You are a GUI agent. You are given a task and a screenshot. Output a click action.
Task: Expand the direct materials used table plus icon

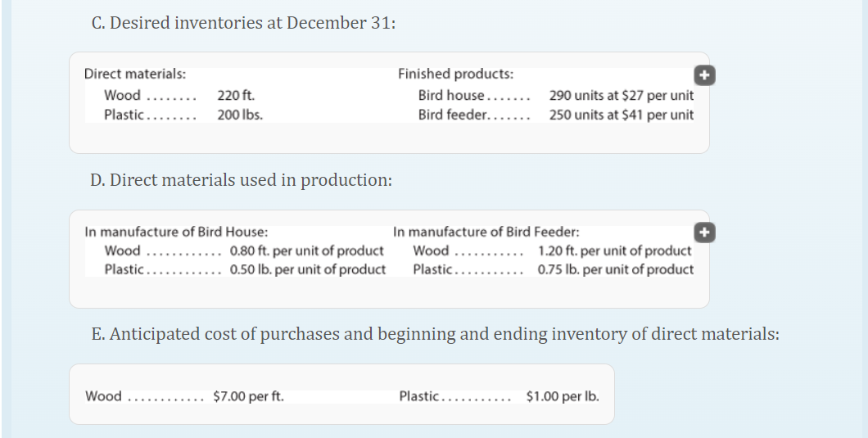704,233
